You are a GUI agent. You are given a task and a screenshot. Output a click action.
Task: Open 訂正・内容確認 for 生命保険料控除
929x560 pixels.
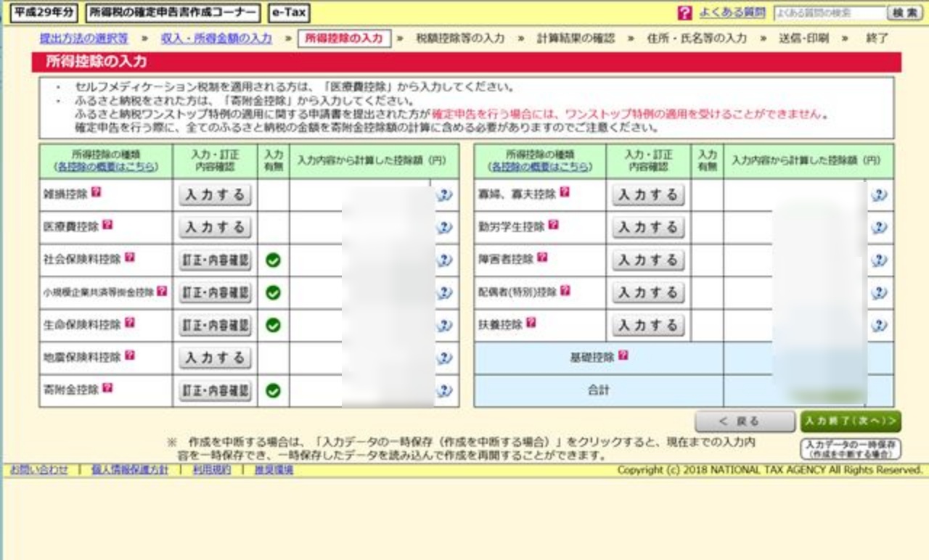(215, 325)
